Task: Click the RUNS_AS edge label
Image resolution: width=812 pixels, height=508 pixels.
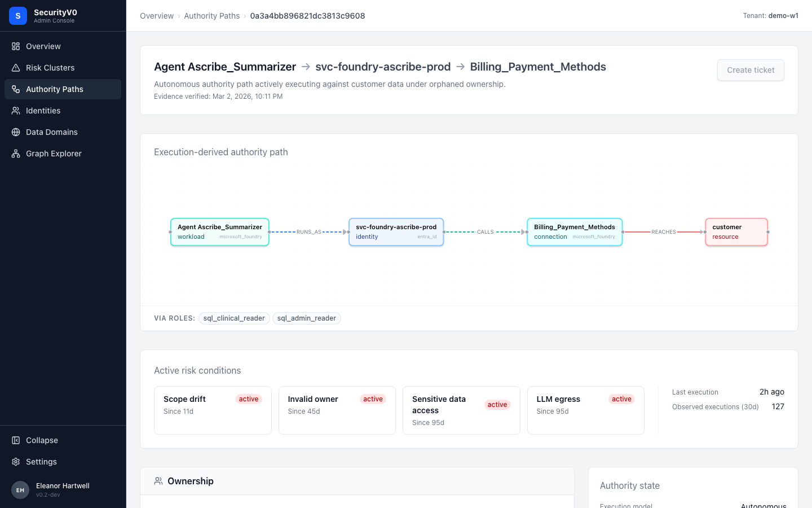Action: point(309,232)
